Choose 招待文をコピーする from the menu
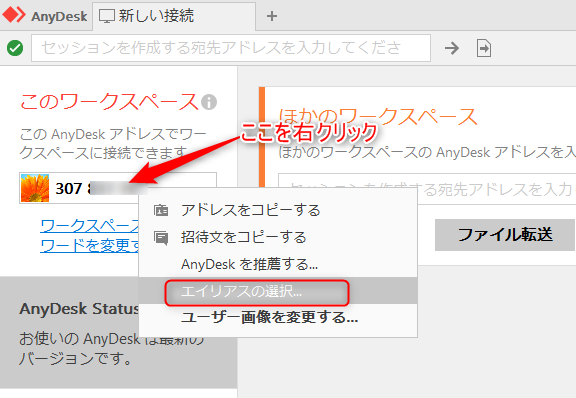576x398 pixels. [x=278, y=237]
